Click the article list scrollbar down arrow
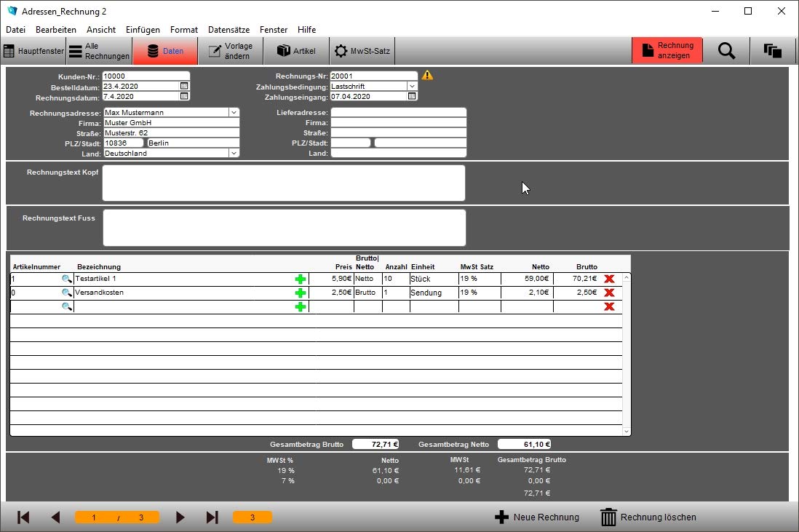The width and height of the screenshot is (799, 532). 627,431
